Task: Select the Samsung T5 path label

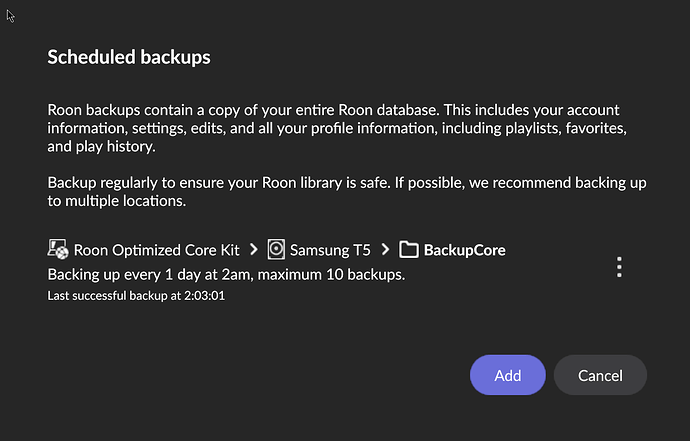Action: click(330, 250)
